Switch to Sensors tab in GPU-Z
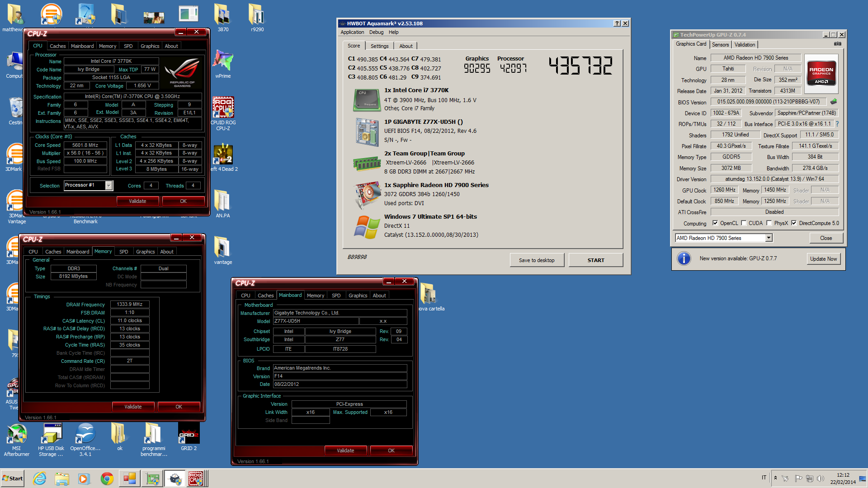Screen dimensions: 868x488 (720, 45)
